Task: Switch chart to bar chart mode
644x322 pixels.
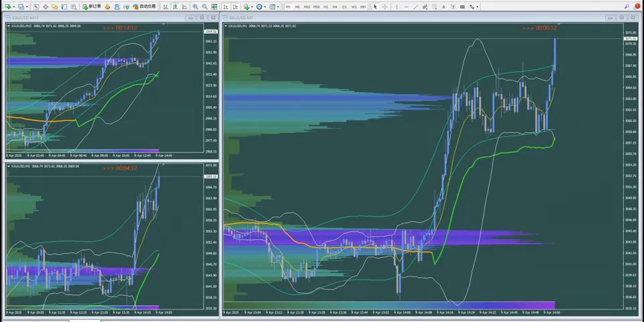Action: coord(166,7)
